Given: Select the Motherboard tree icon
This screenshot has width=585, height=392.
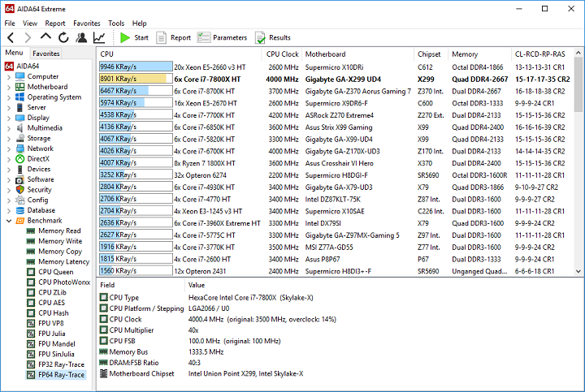Looking at the screenshot, I should pyautogui.click(x=19, y=87).
